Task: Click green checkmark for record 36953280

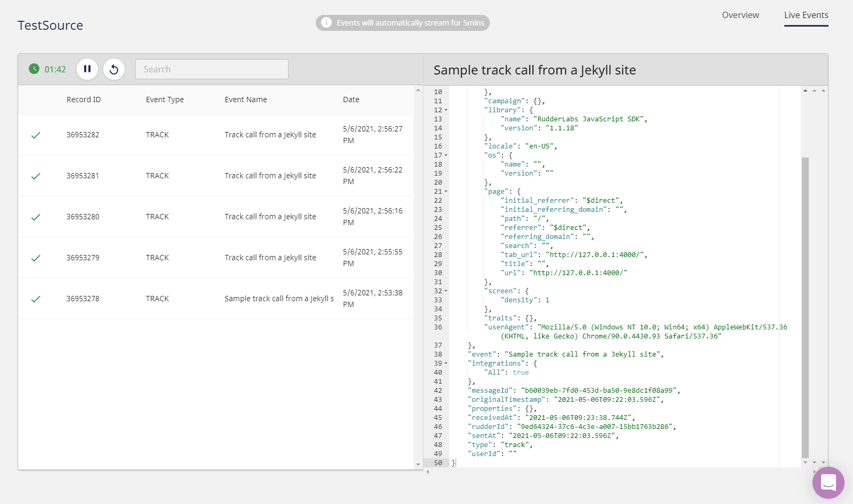Action: click(36, 217)
